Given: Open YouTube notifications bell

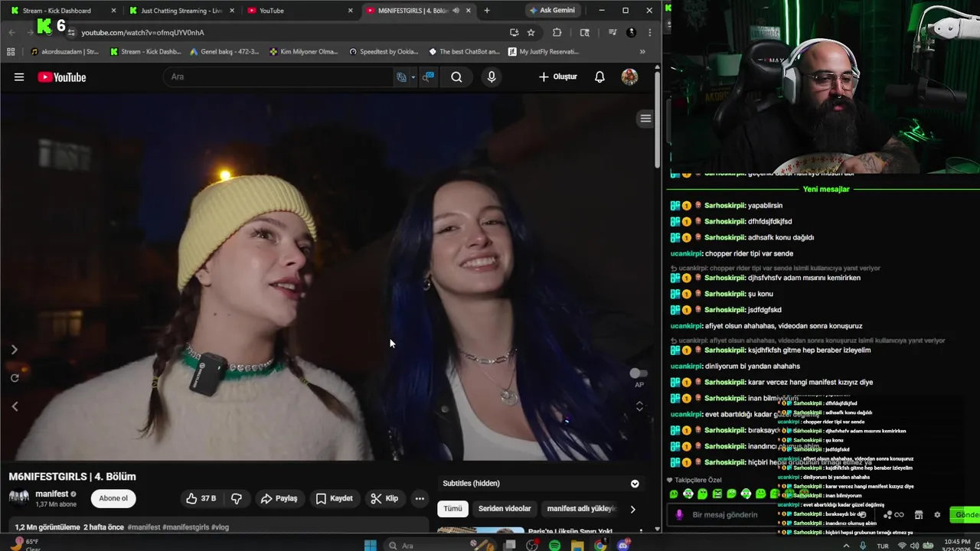Looking at the screenshot, I should (x=599, y=77).
